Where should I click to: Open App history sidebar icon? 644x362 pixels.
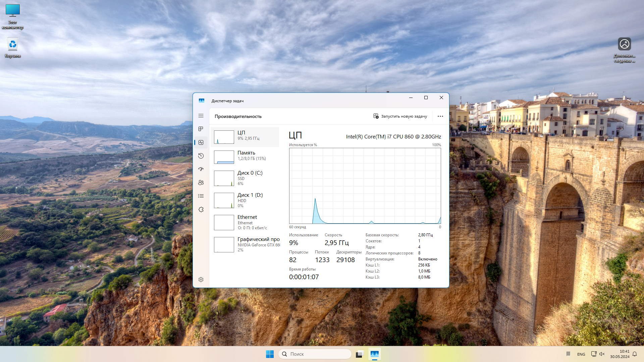[x=201, y=156]
